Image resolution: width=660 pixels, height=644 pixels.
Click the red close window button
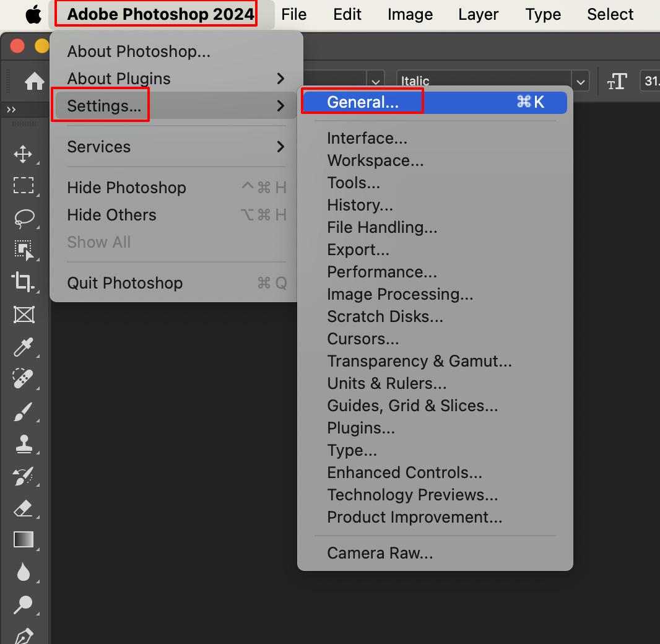click(x=17, y=46)
